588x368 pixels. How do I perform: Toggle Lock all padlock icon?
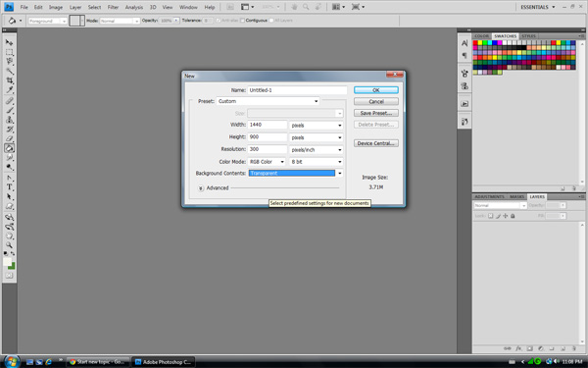(513, 216)
